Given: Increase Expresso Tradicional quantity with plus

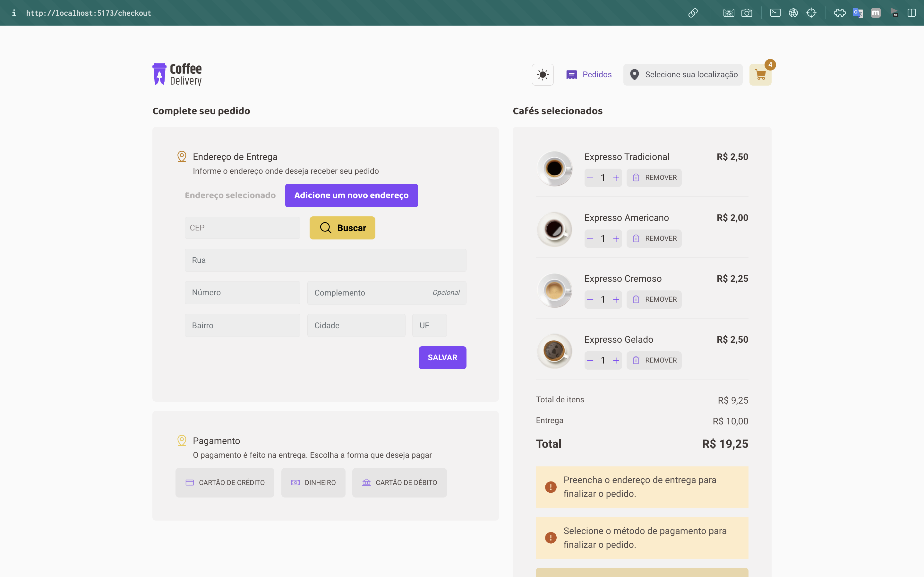Looking at the screenshot, I should 616,178.
